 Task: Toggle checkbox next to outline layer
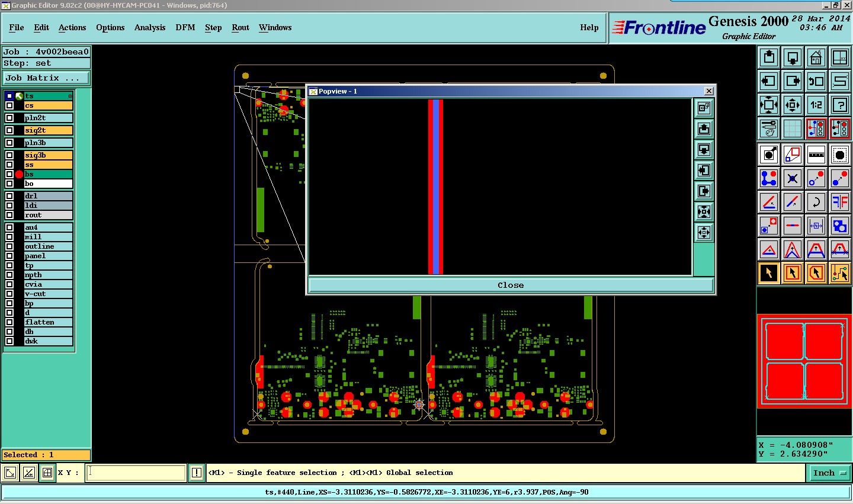click(x=9, y=246)
